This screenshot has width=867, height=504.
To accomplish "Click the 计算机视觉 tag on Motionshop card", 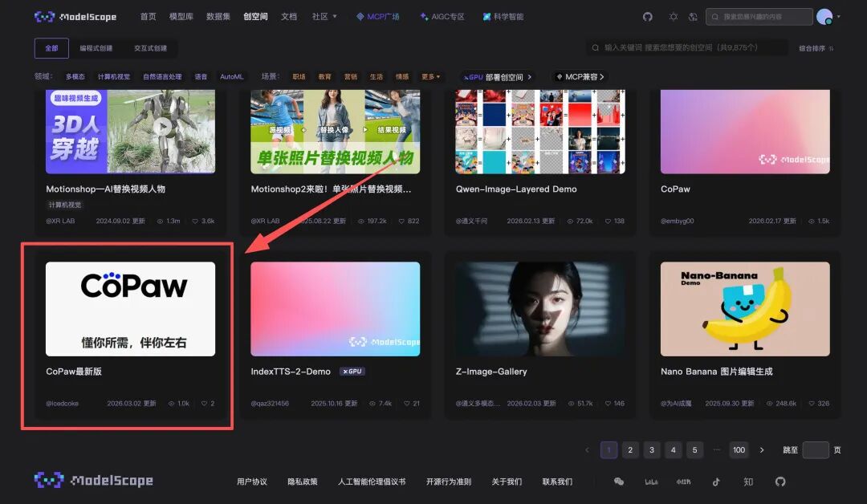I will 65,205.
